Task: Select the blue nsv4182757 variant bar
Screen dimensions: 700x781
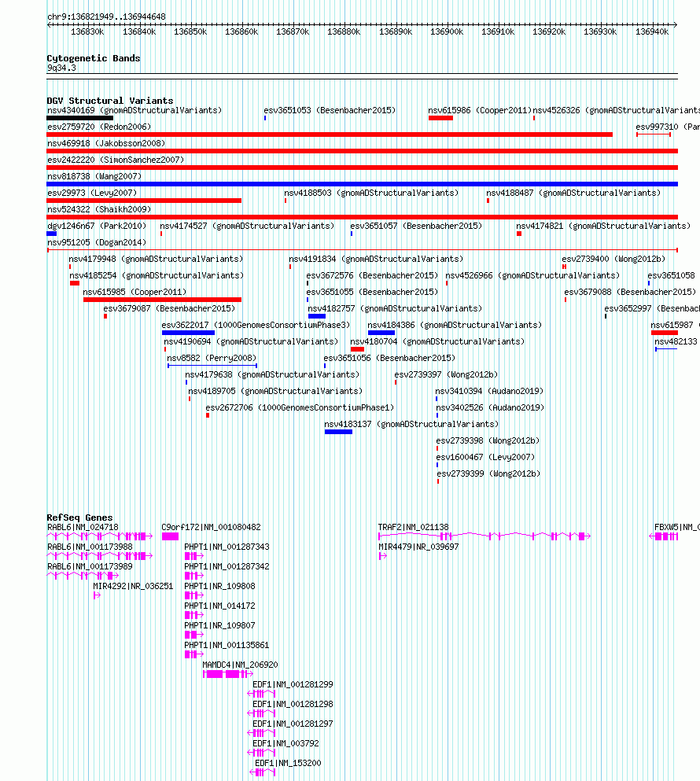Action: pyautogui.click(x=317, y=316)
